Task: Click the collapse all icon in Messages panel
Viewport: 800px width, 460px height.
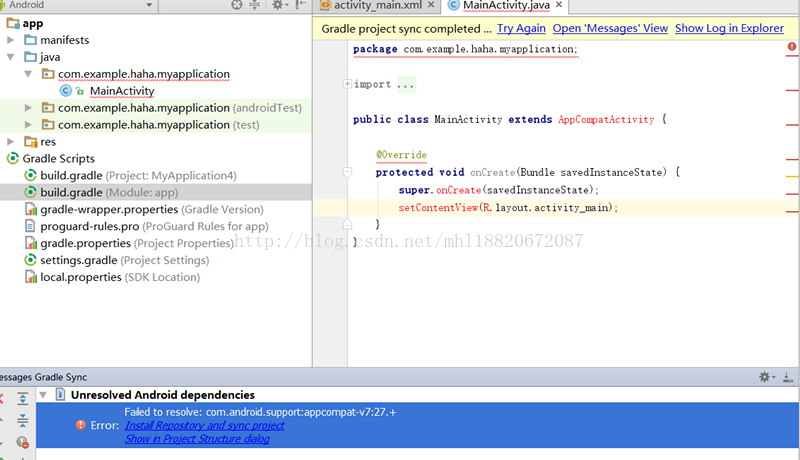Action: (22, 420)
